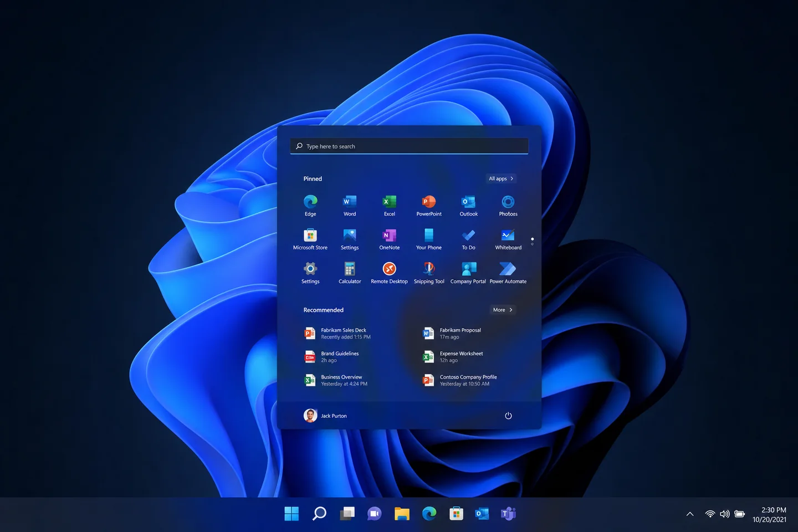Open Task View on the taskbar
798x532 pixels.
tap(347, 514)
